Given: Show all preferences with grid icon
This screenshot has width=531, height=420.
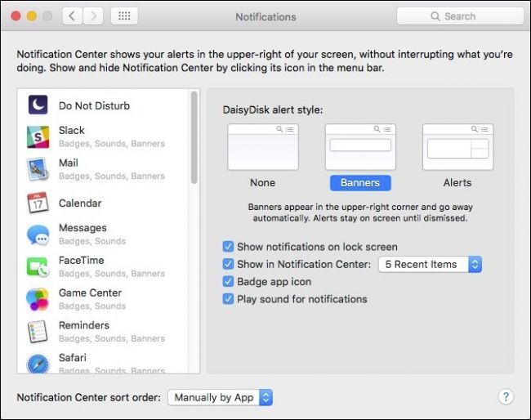Looking at the screenshot, I should 124,16.
